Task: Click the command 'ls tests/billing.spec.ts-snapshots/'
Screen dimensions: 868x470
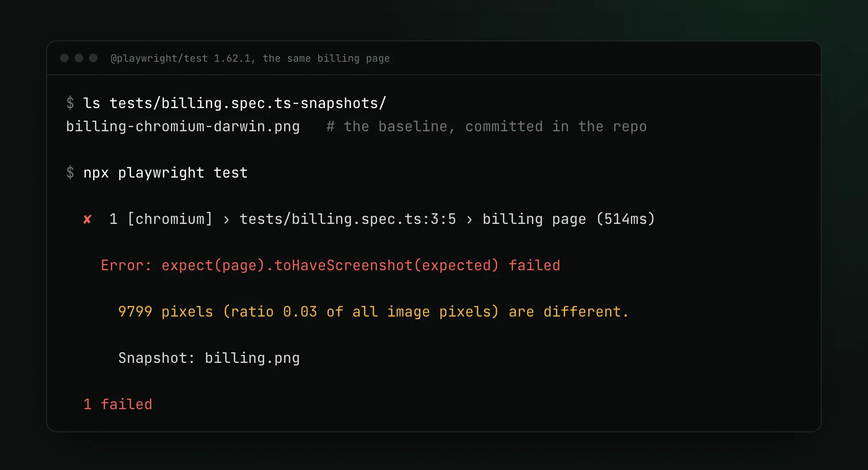Action: [x=235, y=103]
